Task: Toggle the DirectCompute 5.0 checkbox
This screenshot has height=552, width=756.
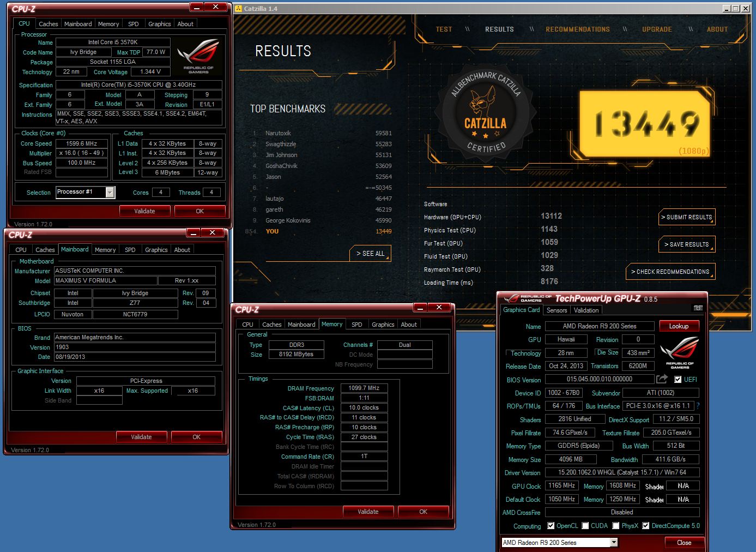Action: pyautogui.click(x=645, y=526)
